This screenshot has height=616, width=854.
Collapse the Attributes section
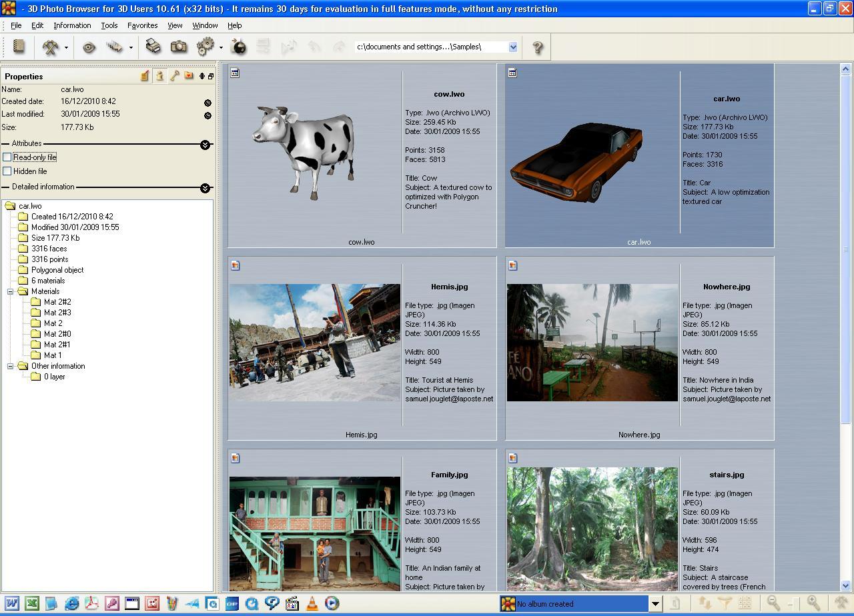point(205,144)
